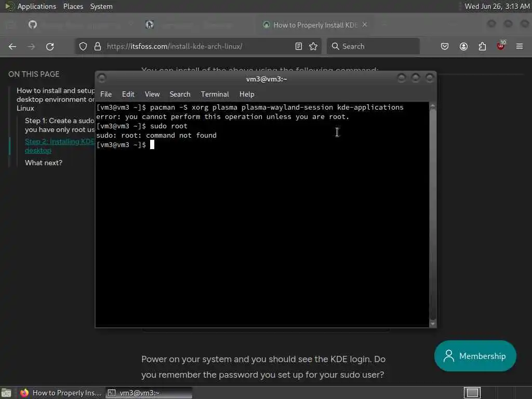
Task: Switch to Firefox taskbar entry How to Properly Ins...
Action: click(x=60, y=393)
